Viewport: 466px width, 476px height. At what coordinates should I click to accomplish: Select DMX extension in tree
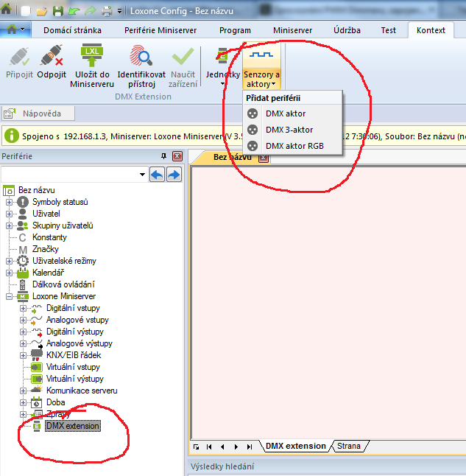pos(72,426)
